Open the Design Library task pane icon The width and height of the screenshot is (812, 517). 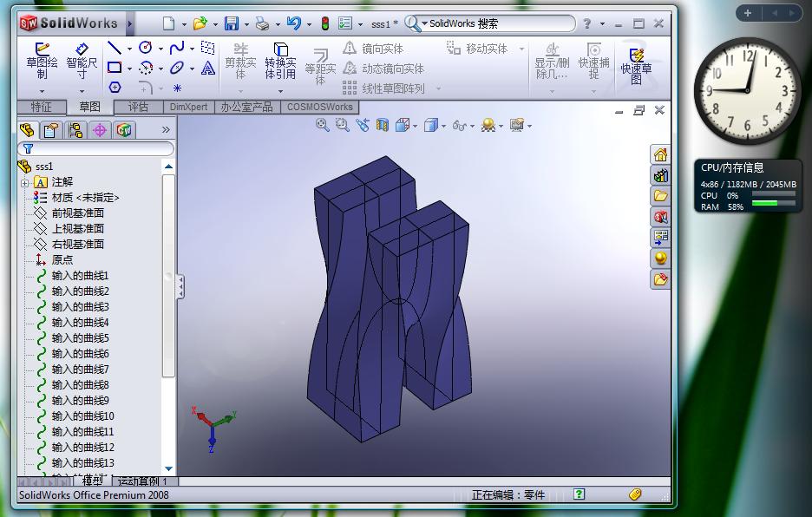click(660, 175)
